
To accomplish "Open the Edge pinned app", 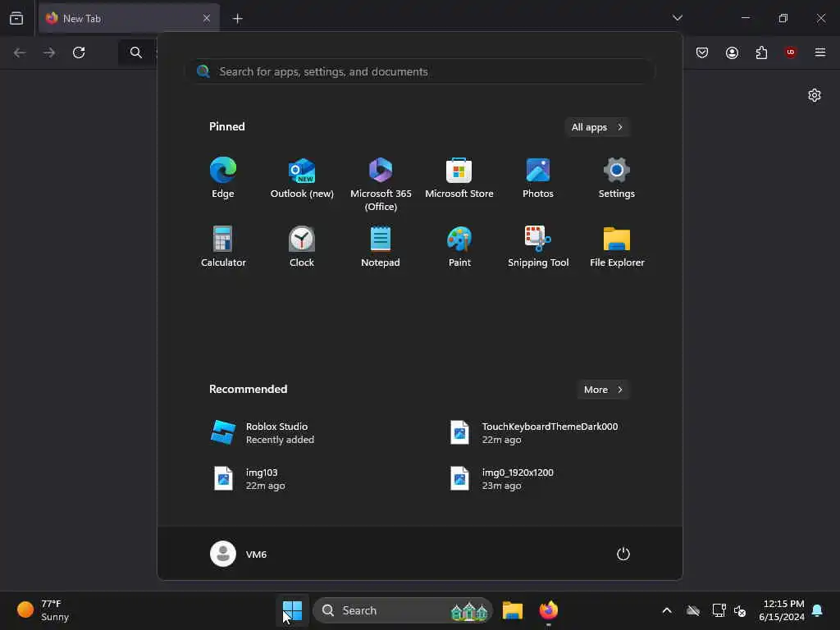I will (223, 178).
